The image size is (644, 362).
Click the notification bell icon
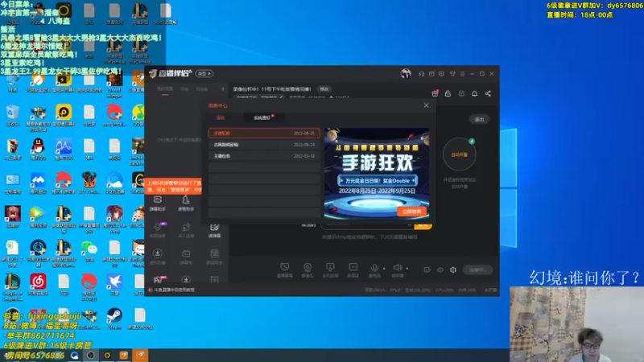click(474, 93)
